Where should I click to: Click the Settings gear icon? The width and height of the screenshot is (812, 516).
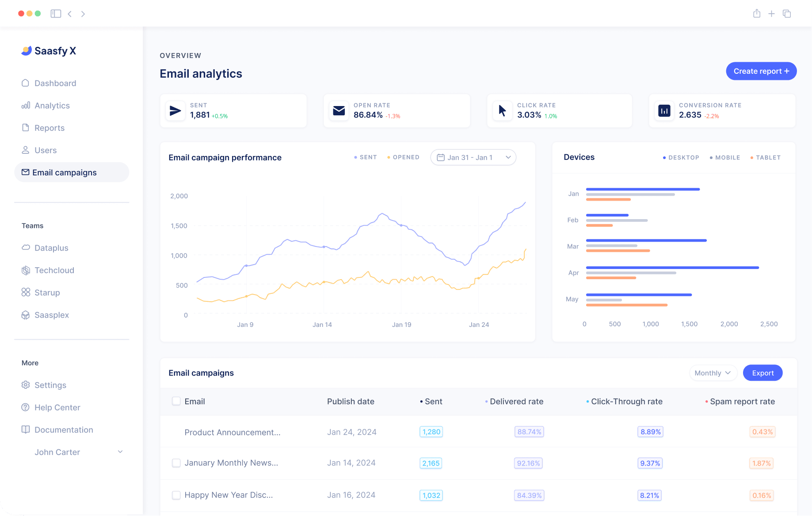[x=26, y=385]
